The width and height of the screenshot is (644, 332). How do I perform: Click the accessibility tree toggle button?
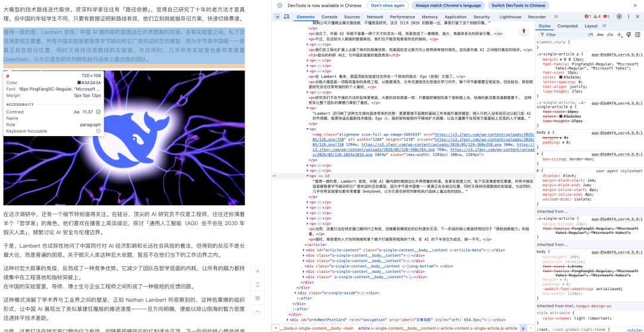tap(524, 31)
